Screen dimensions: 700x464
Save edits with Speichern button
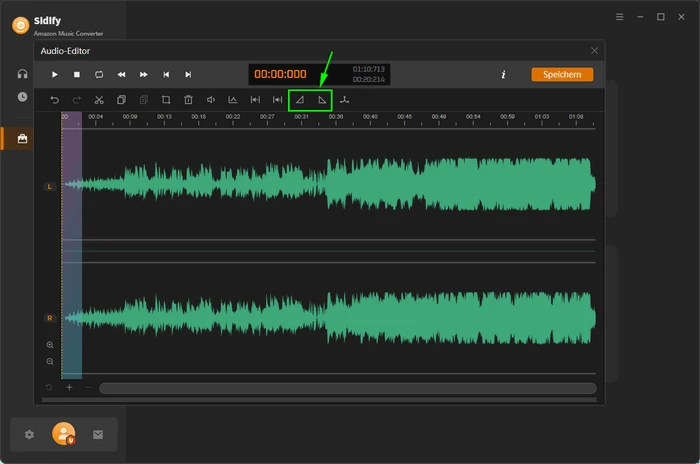coord(562,74)
